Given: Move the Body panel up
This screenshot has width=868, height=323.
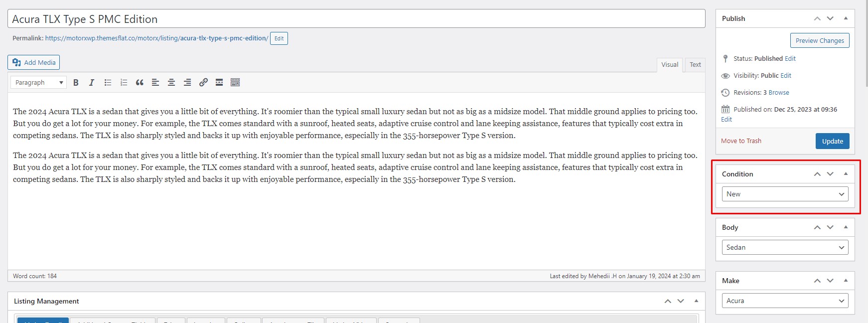Looking at the screenshot, I should point(817,227).
